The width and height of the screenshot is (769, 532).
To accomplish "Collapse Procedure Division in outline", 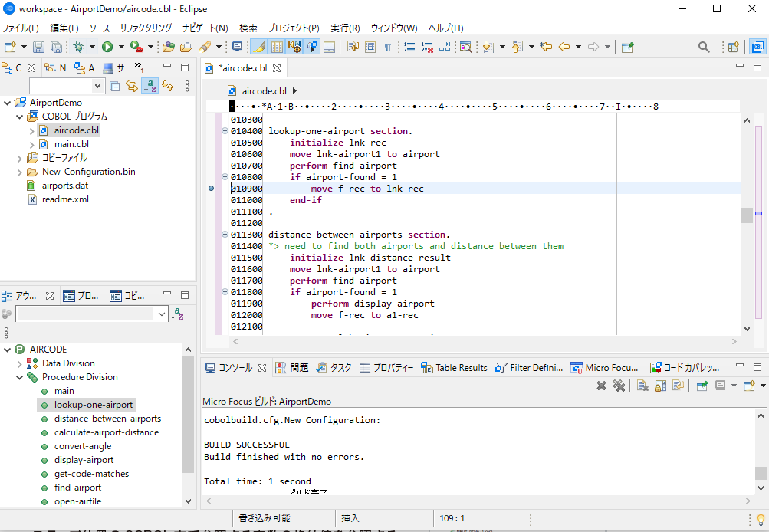I will click(x=20, y=378).
